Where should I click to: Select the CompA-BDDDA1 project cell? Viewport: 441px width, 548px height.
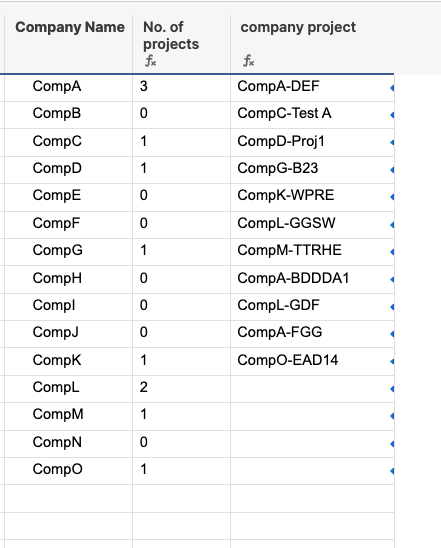[312, 279]
